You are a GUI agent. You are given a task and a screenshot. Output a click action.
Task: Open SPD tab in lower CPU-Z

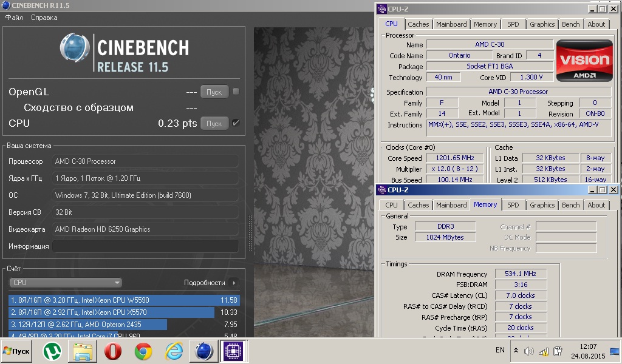pyautogui.click(x=513, y=205)
